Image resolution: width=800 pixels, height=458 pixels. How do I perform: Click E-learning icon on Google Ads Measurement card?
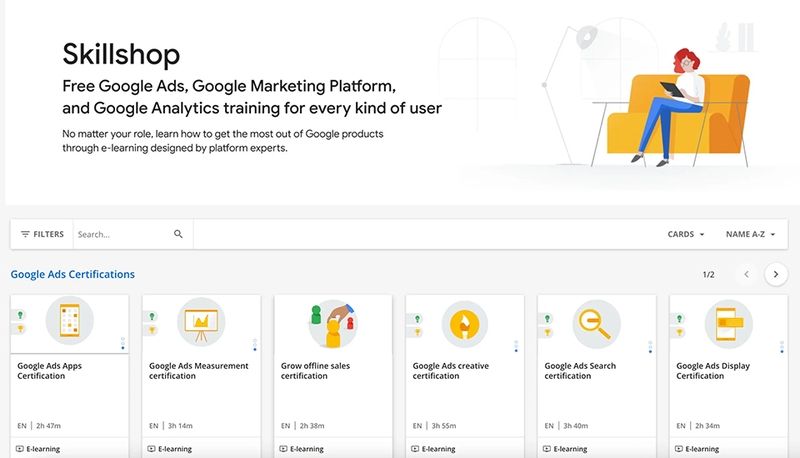point(152,449)
